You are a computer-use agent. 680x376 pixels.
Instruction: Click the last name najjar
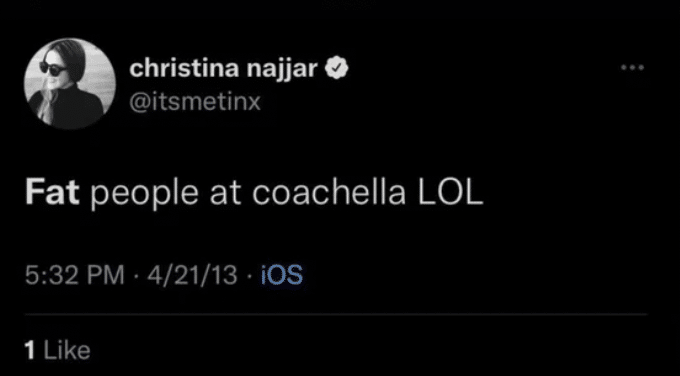[283, 71]
